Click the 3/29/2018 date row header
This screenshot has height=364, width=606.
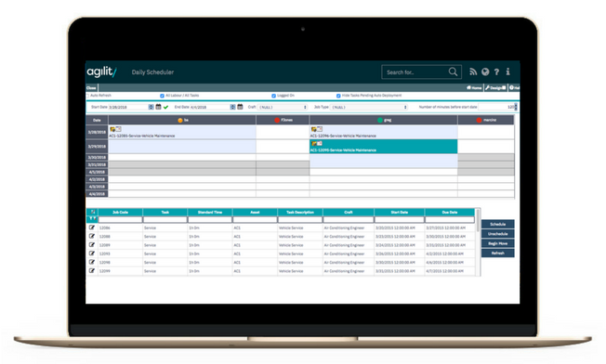97,147
